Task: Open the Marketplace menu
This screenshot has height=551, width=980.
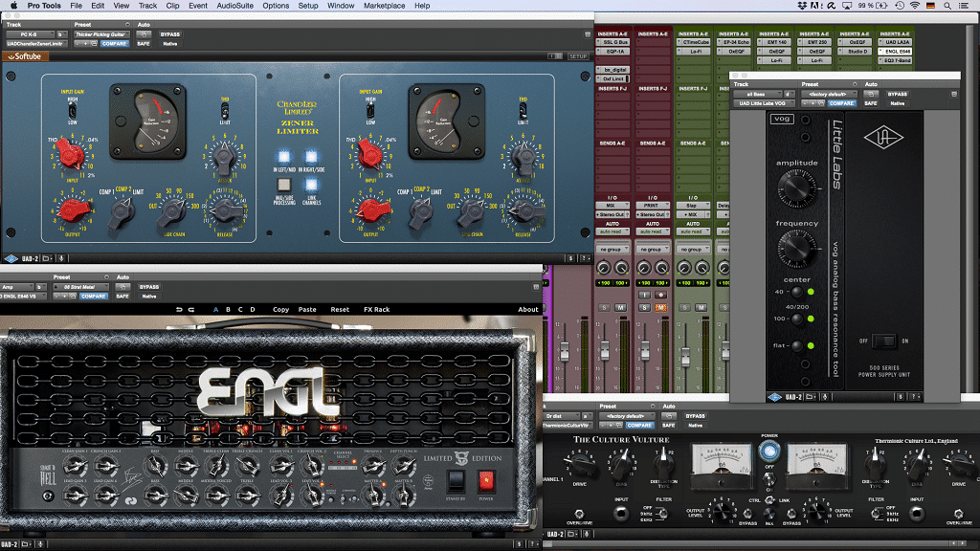Action: [x=384, y=6]
